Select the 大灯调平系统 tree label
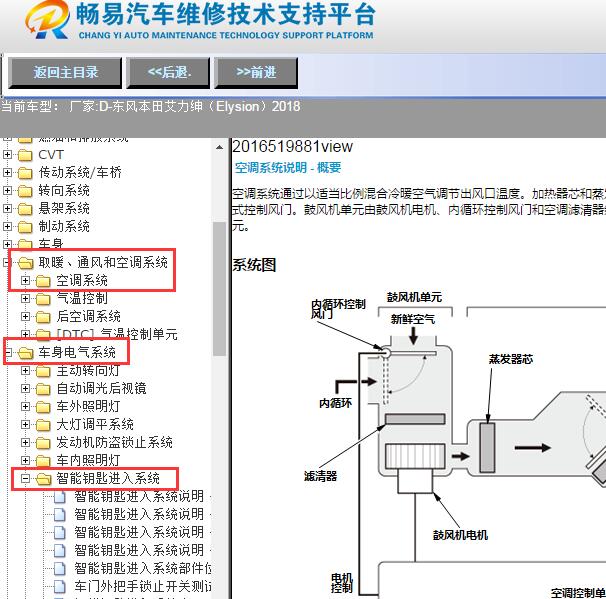Screen dimensions: 606x599 (x=95, y=424)
